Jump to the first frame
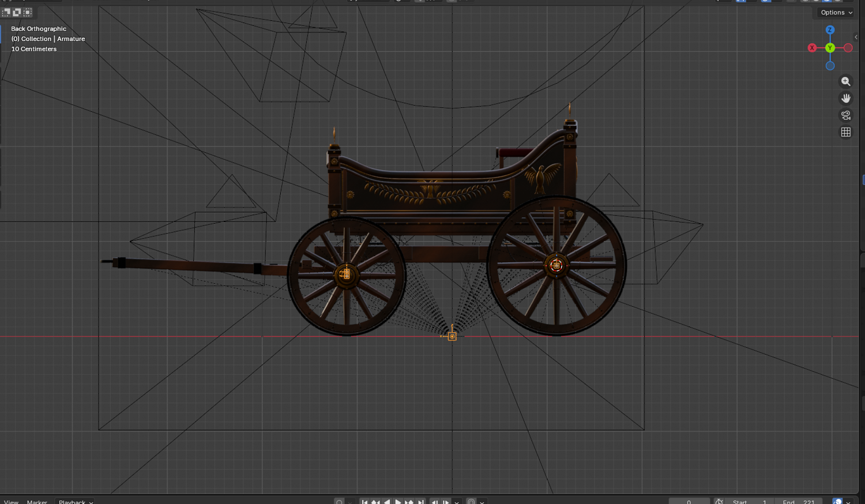 (x=364, y=501)
